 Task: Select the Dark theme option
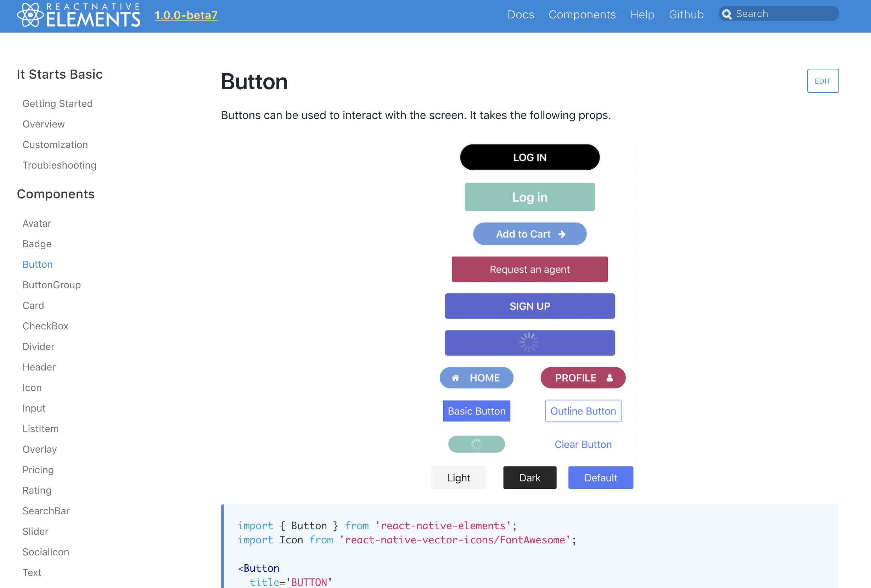[x=529, y=477]
